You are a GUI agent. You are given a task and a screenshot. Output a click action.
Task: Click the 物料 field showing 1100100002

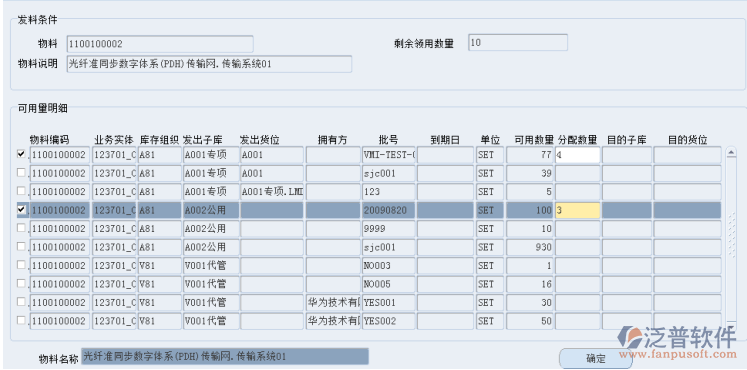[160, 44]
